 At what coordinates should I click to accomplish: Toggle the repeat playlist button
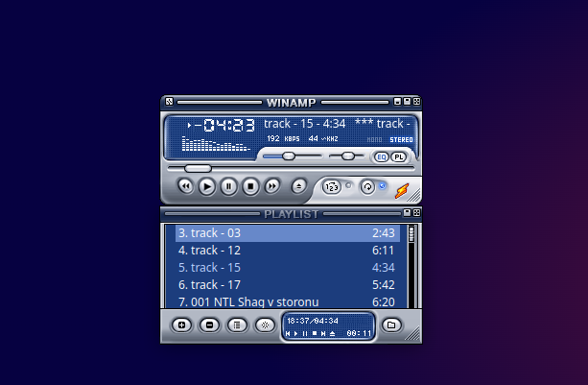click(366, 186)
